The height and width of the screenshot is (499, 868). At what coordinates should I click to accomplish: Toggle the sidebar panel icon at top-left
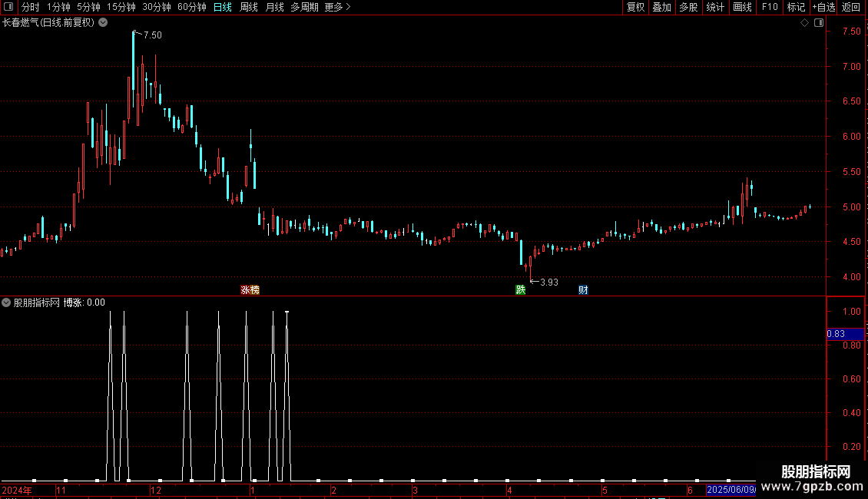pyautogui.click(x=8, y=7)
